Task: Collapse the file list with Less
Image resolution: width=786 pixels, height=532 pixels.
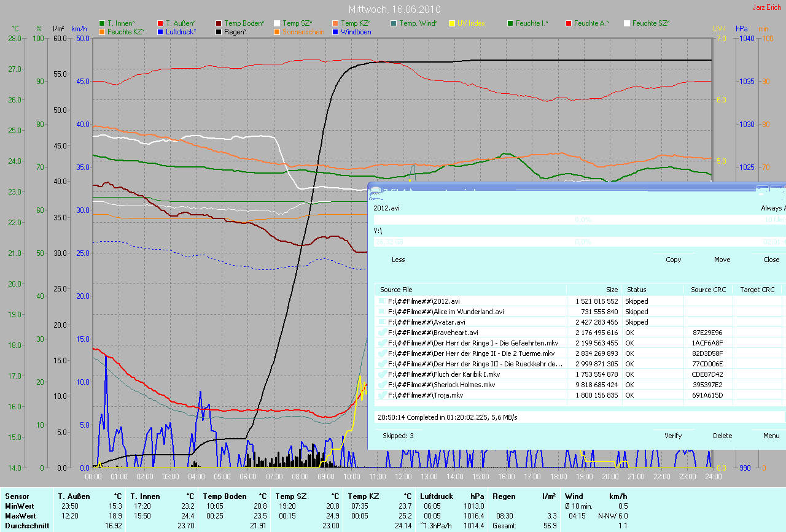Action: 398,260
